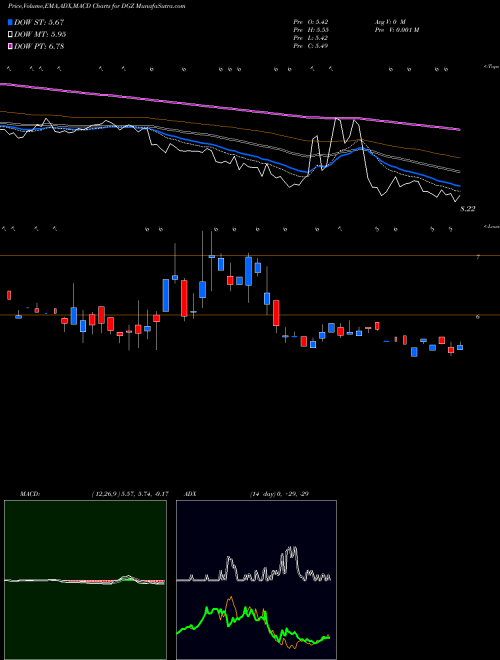500x660 pixels.
Task: Click the blue DOW ST legend swatch
Action: 11,22
